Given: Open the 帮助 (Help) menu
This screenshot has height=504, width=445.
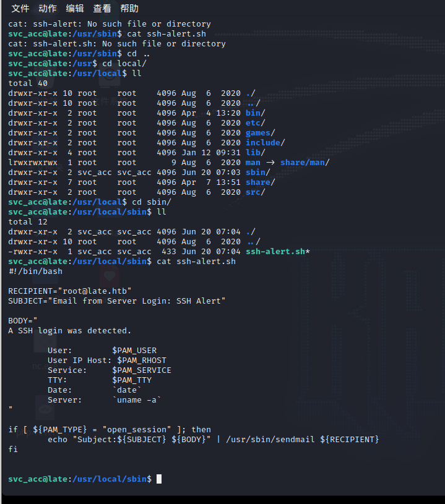Looking at the screenshot, I should [129, 9].
